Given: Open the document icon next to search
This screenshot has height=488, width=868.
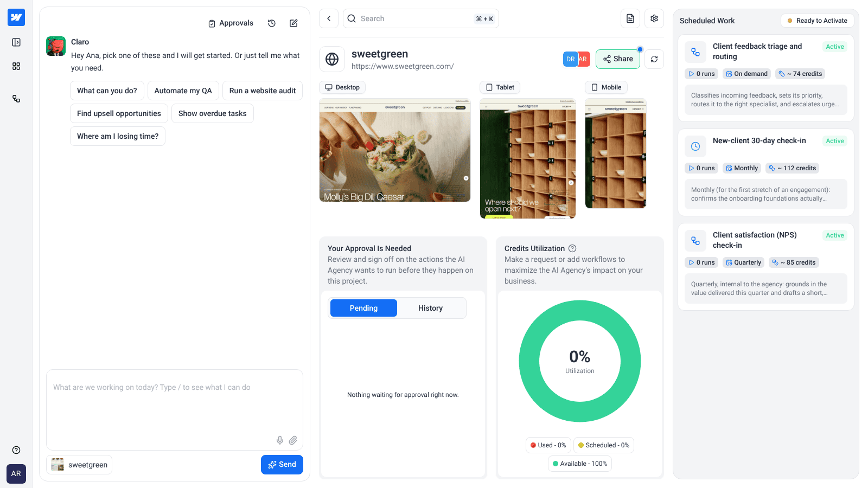Looking at the screenshot, I should coord(630,18).
